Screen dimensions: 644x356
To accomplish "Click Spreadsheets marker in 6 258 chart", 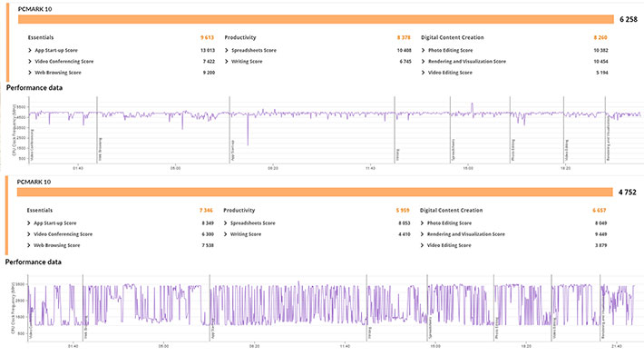I will point(453,150).
